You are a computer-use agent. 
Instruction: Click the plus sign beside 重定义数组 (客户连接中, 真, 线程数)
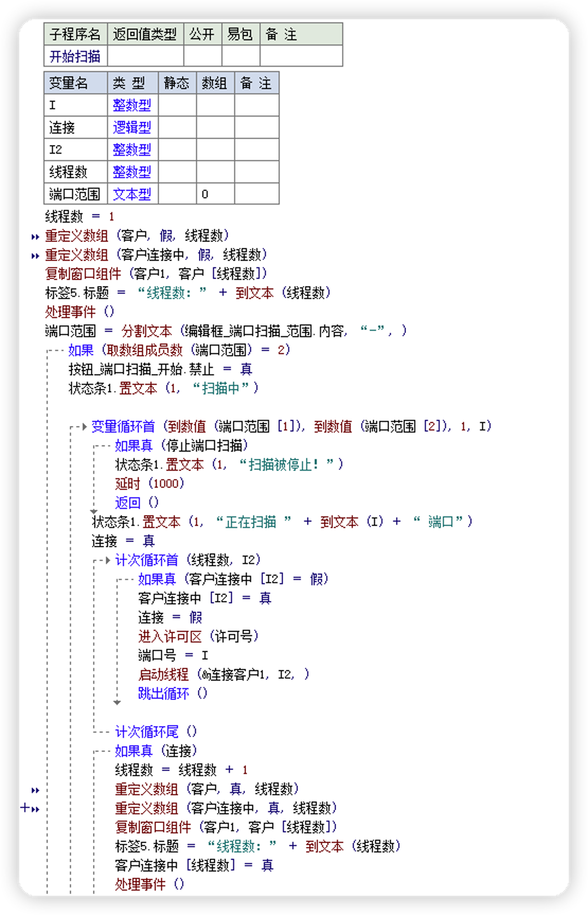pyautogui.click(x=25, y=808)
